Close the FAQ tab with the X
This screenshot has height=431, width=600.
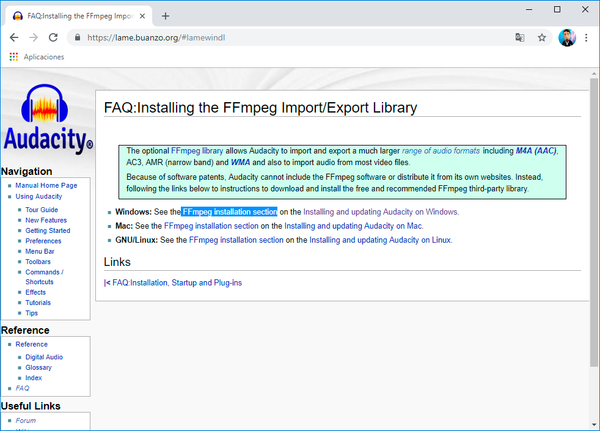pyautogui.click(x=142, y=16)
